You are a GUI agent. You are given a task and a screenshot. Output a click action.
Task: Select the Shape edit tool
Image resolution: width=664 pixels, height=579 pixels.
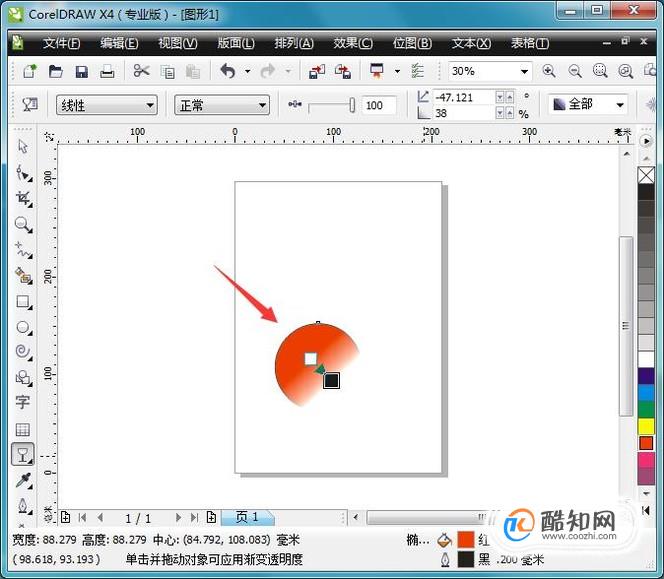tap(23, 173)
